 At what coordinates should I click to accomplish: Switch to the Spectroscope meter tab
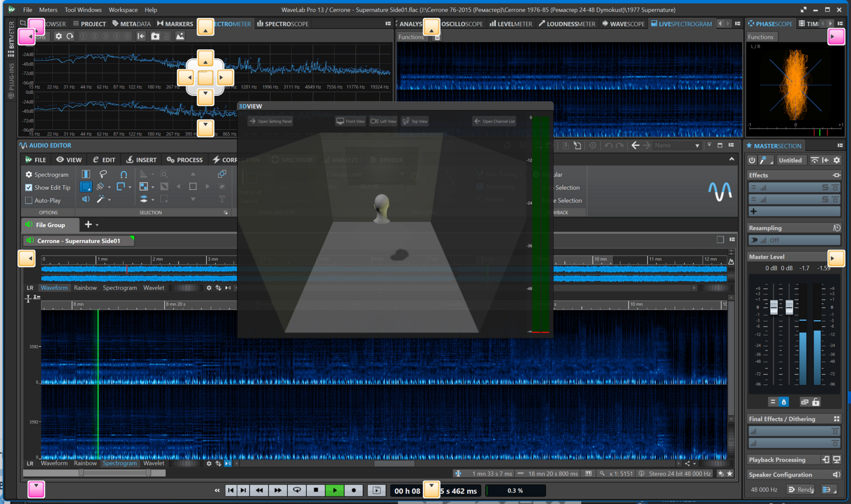[x=282, y=24]
